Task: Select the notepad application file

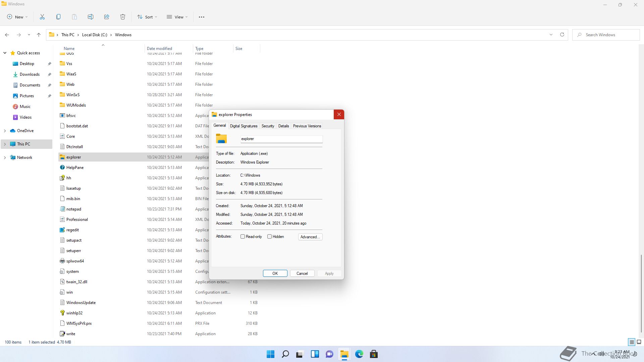Action: point(73,209)
